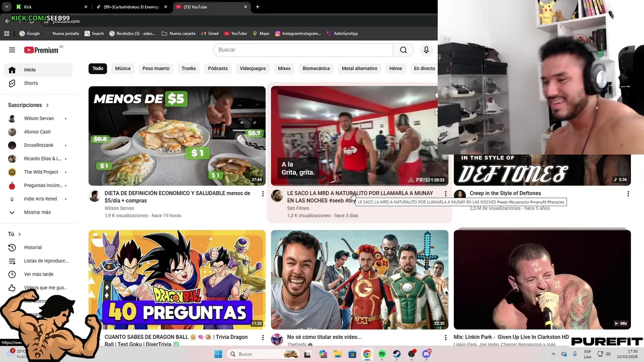Screen dimensions: 644x362
Task: Click the YouTube Premium logo
Action: tap(41, 50)
